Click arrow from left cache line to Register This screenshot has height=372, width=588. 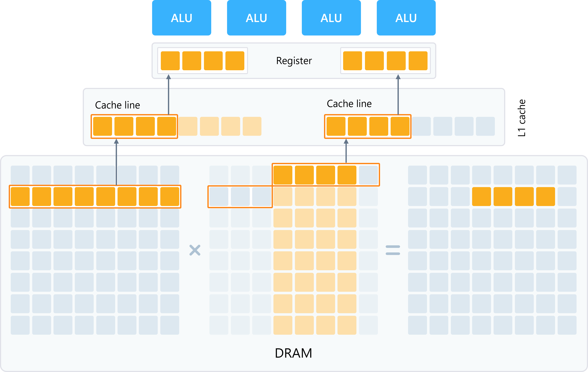(168, 95)
